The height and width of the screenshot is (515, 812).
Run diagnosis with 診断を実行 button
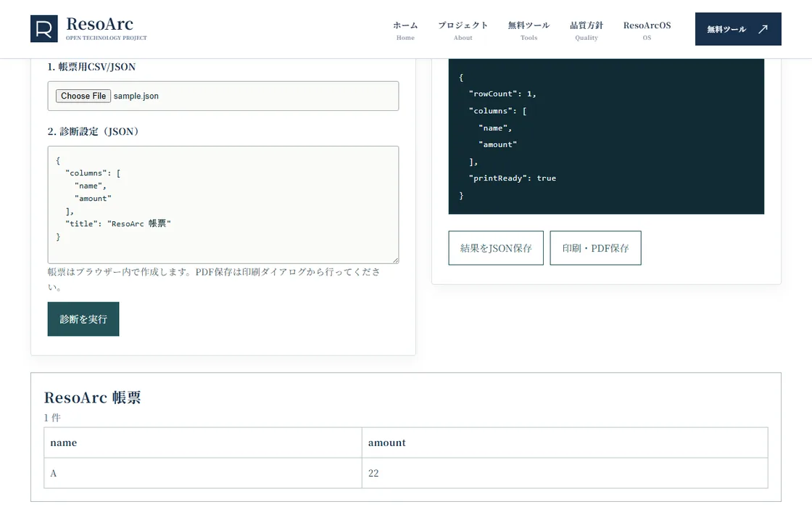coord(83,319)
